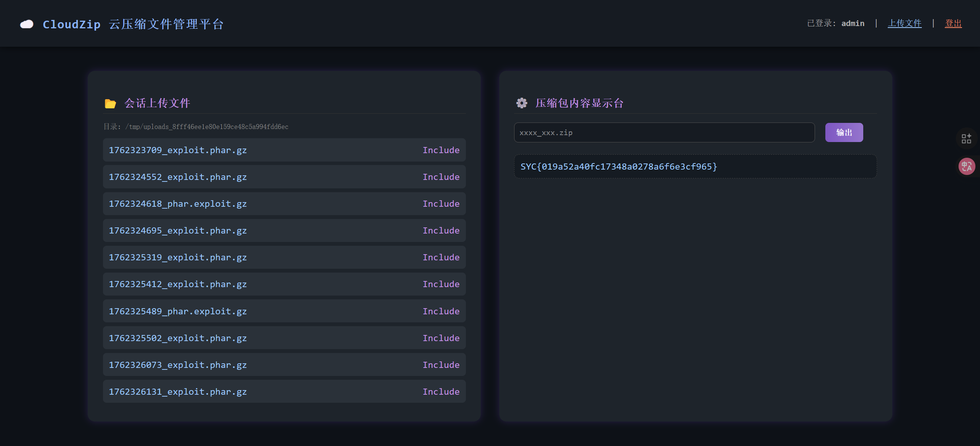Focus the xxxx_xxx.zip filename input field
Viewport: 980px width, 446px height.
point(664,132)
